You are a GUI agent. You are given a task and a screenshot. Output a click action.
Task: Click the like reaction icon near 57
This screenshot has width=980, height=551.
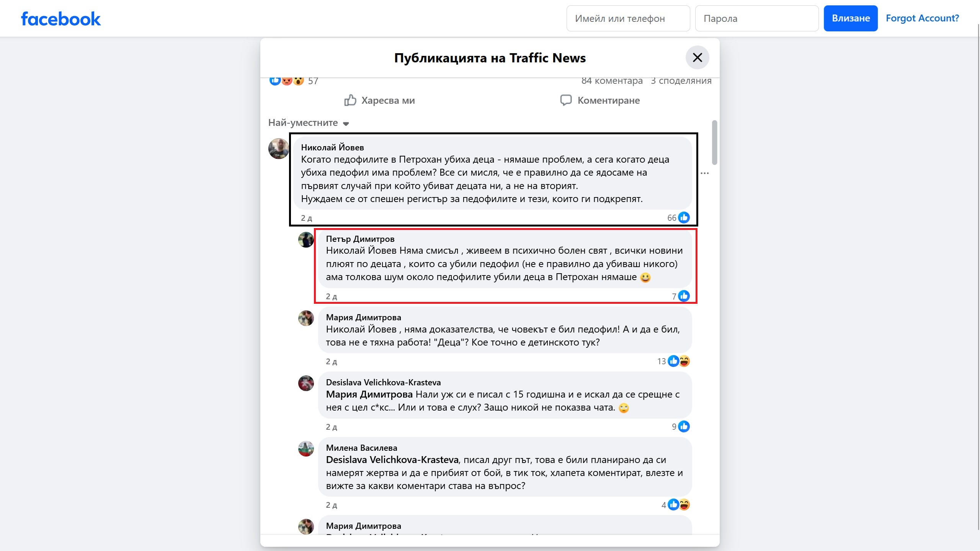275,80
